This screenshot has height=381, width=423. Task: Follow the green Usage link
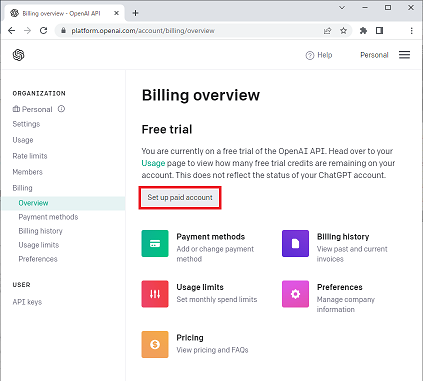pyautogui.click(x=153, y=163)
